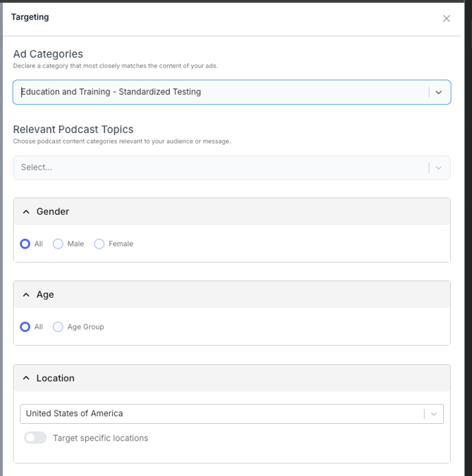This screenshot has height=476, width=472.
Task: Select the Female gender option
Action: pos(99,244)
